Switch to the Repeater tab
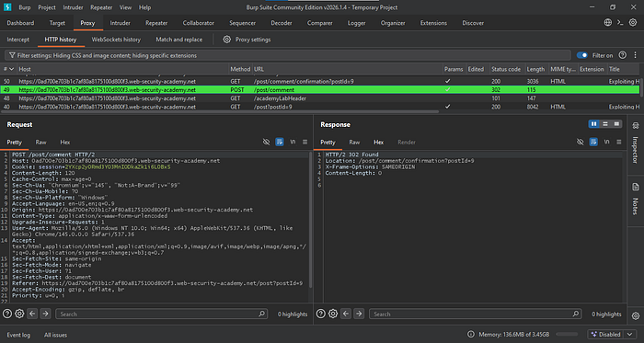Screen dimensions: 644x343 [156, 23]
